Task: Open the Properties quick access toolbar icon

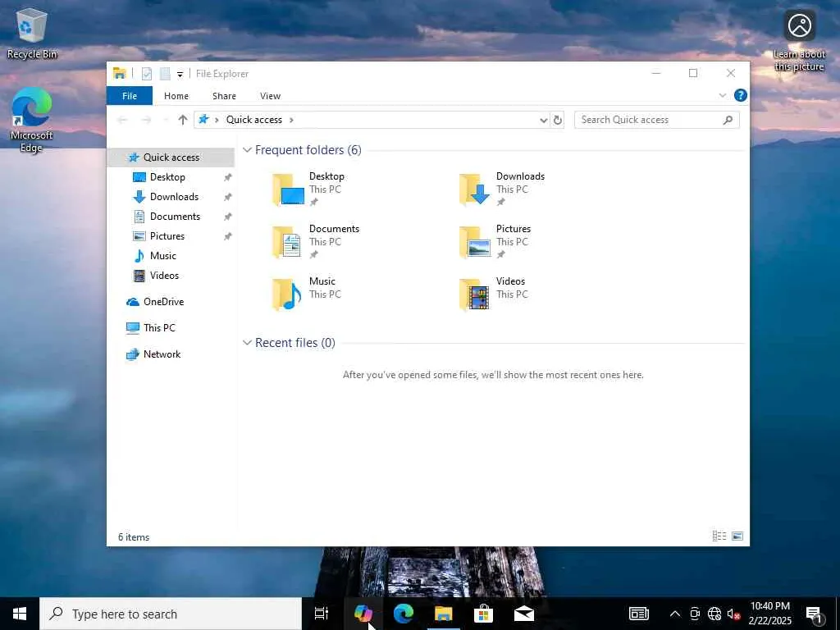Action: coord(146,74)
